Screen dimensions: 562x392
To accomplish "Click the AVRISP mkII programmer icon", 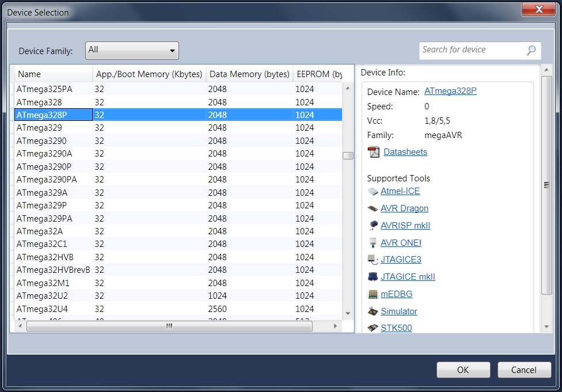I will [x=373, y=226].
